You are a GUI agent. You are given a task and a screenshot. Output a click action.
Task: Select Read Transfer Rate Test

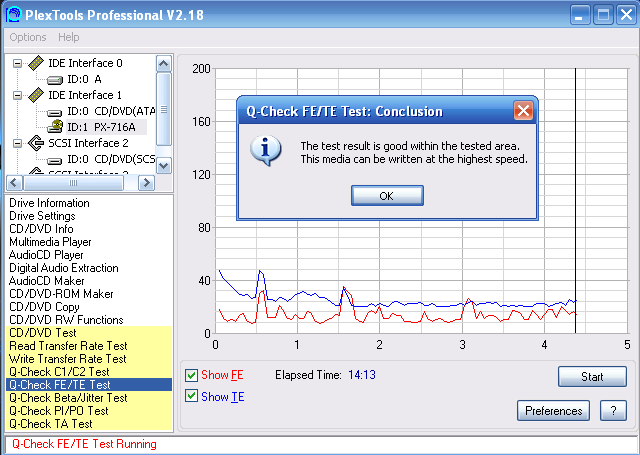click(89, 346)
